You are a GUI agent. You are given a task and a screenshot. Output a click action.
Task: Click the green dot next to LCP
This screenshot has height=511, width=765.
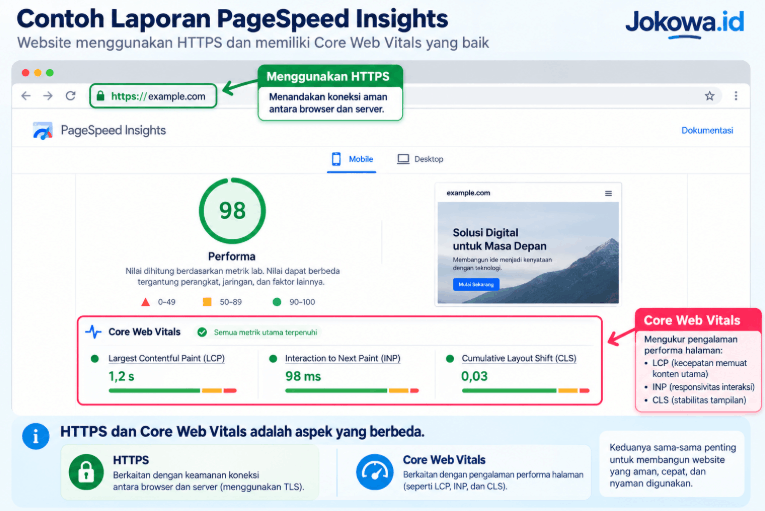click(95, 359)
